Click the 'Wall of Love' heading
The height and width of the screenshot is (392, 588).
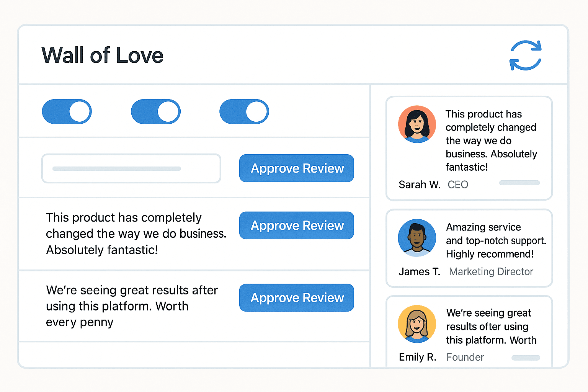102,55
